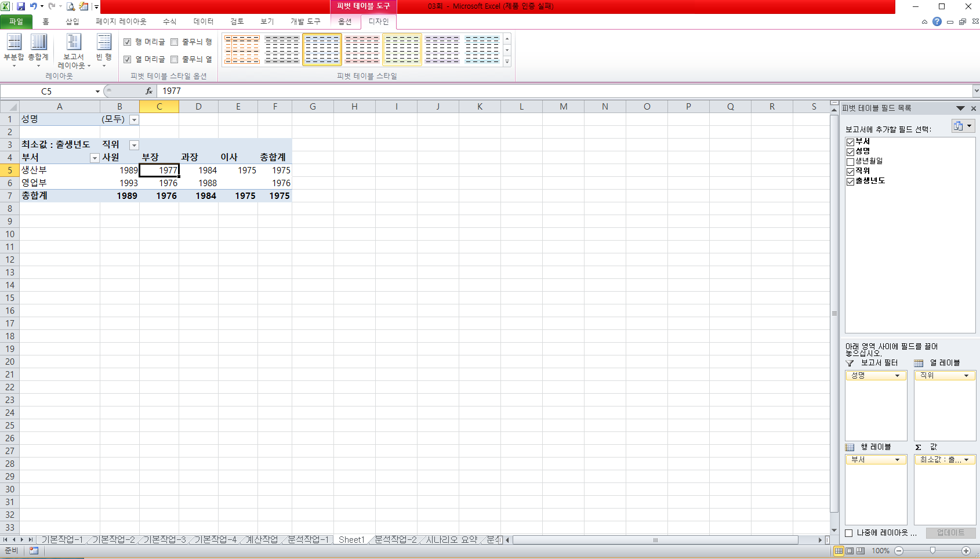Screen dimensions: 980x559
Task: Click the 총합계 (Grand Totals) icon
Action: coord(38,46)
